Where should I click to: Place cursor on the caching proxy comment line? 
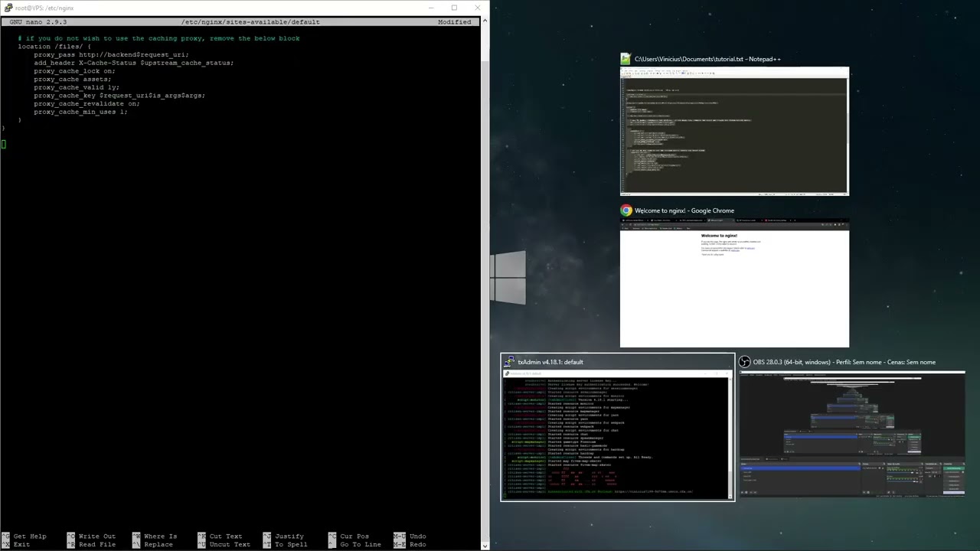(159, 38)
